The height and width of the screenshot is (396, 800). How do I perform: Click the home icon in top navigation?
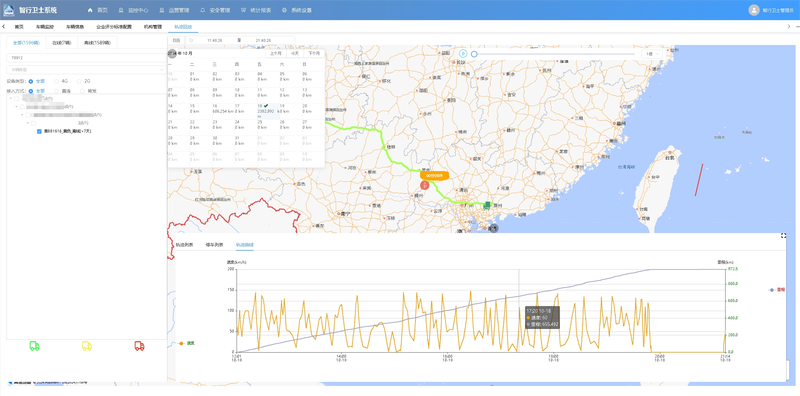(x=90, y=10)
